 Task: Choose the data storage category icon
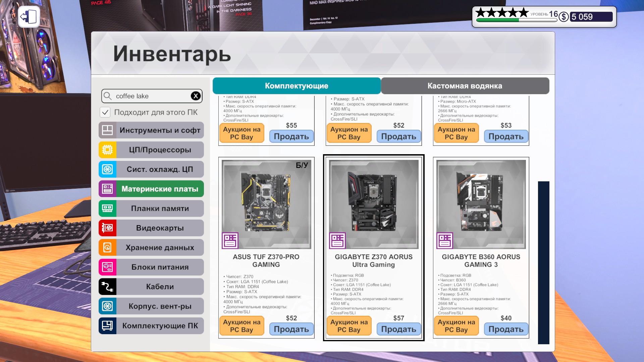[107, 248]
